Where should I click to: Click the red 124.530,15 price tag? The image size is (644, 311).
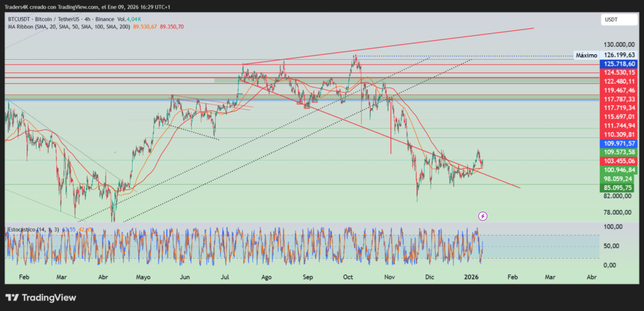point(619,73)
